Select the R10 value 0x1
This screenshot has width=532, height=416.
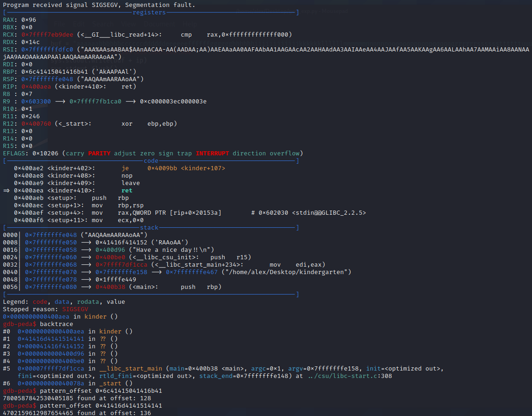click(27, 109)
